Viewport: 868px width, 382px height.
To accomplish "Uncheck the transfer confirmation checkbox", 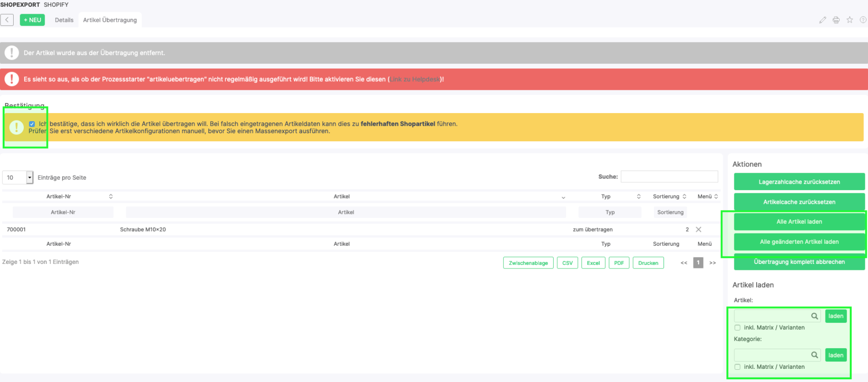I will pos(32,124).
